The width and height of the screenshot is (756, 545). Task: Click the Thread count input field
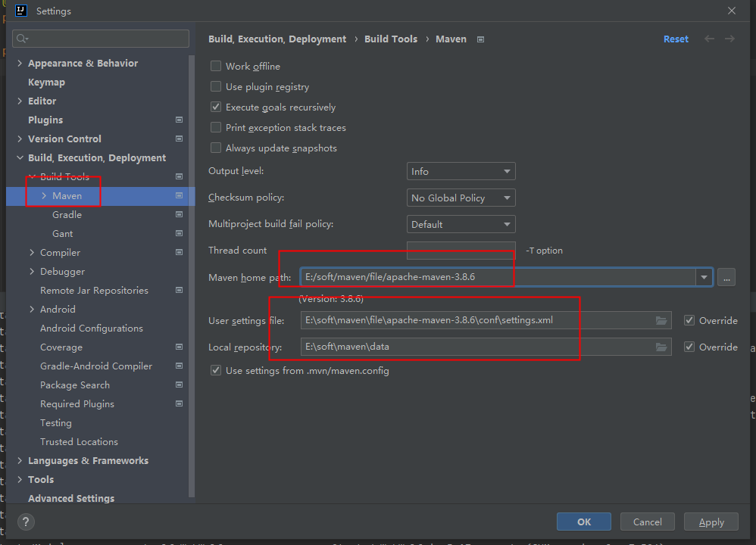461,251
